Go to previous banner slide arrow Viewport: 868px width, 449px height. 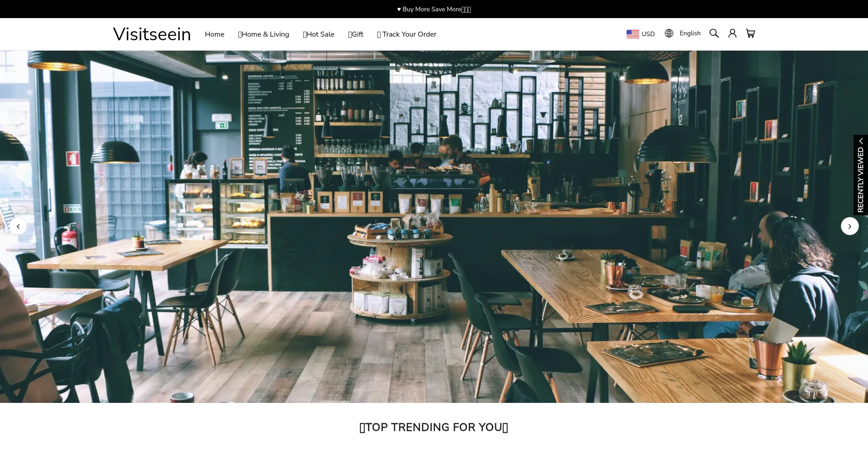click(18, 226)
